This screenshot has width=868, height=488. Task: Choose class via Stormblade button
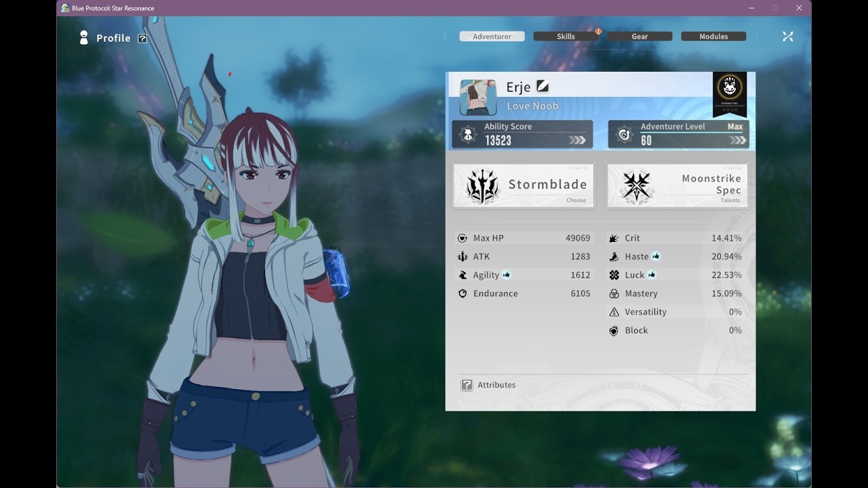tap(524, 185)
